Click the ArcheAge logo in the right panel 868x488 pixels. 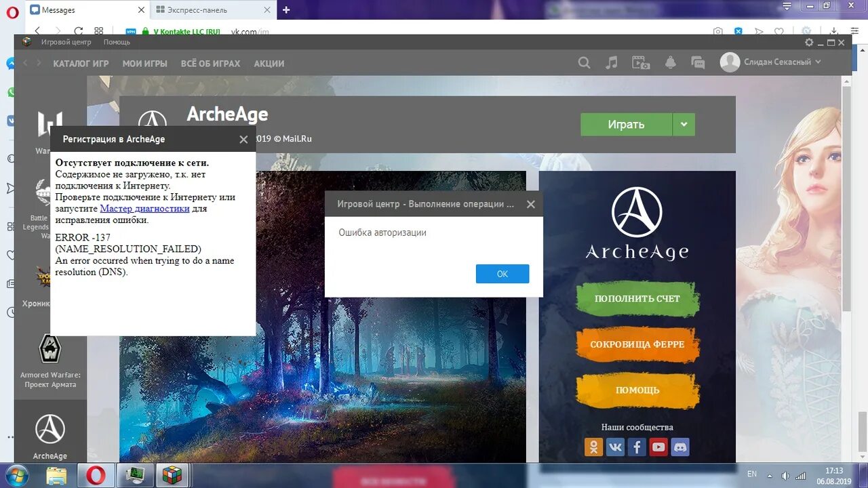click(x=637, y=224)
